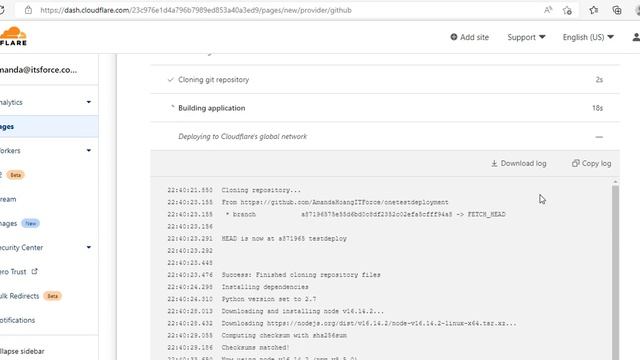The width and height of the screenshot is (640, 360).
Task: Click the Zero Trust external link icon
Action: [x=35, y=271]
